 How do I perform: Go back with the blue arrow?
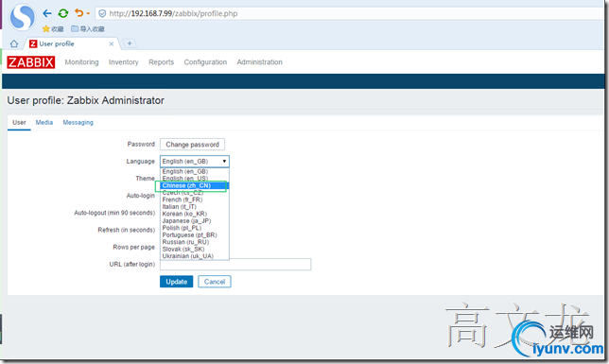coord(47,13)
